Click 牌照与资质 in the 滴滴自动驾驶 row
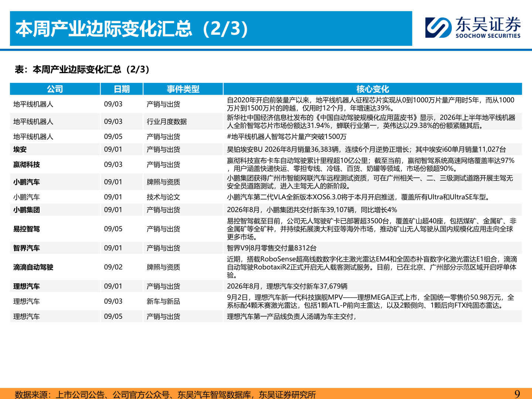Viewport: 532px width, 399px height. click(x=163, y=267)
